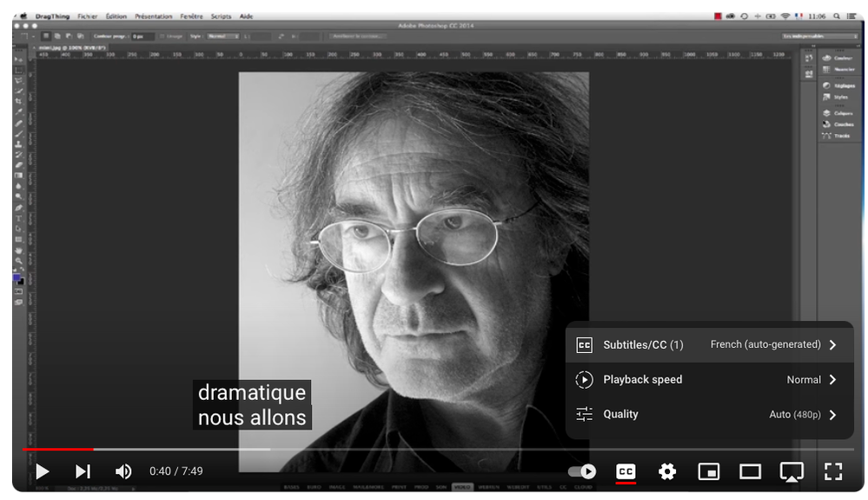868x500 pixels.
Task: Select the Eraser tool
Action: pos(19,165)
